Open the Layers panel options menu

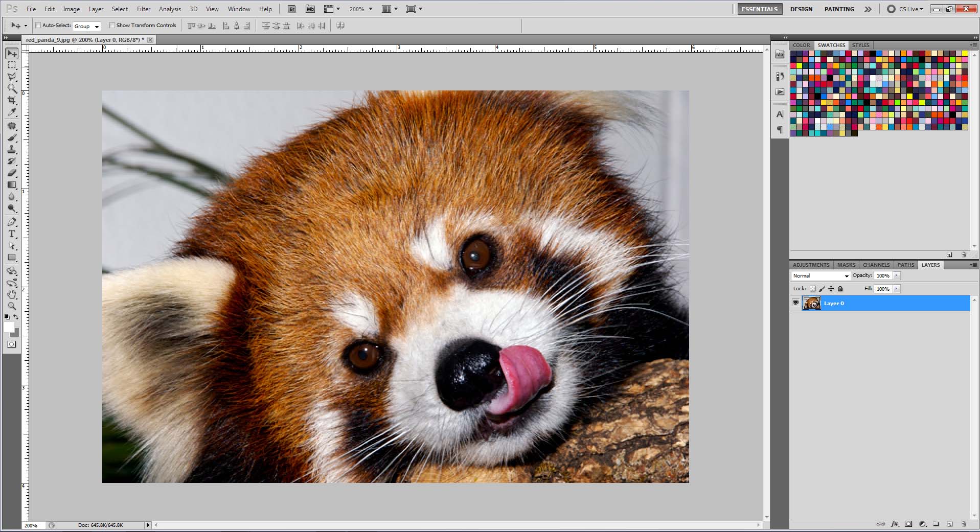point(973,265)
